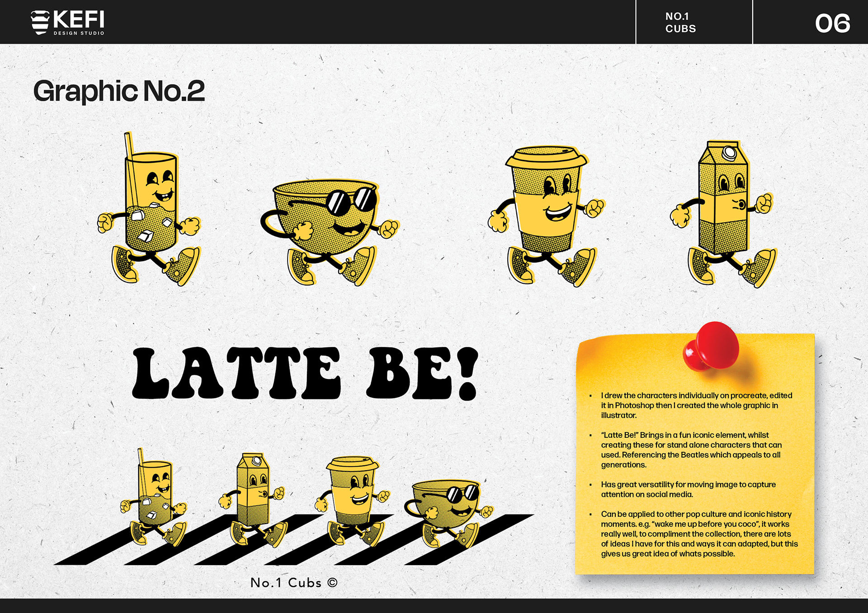The height and width of the screenshot is (613, 868).
Task: Click the note line starting "Latte Be!" Brings
Action: [691, 449]
